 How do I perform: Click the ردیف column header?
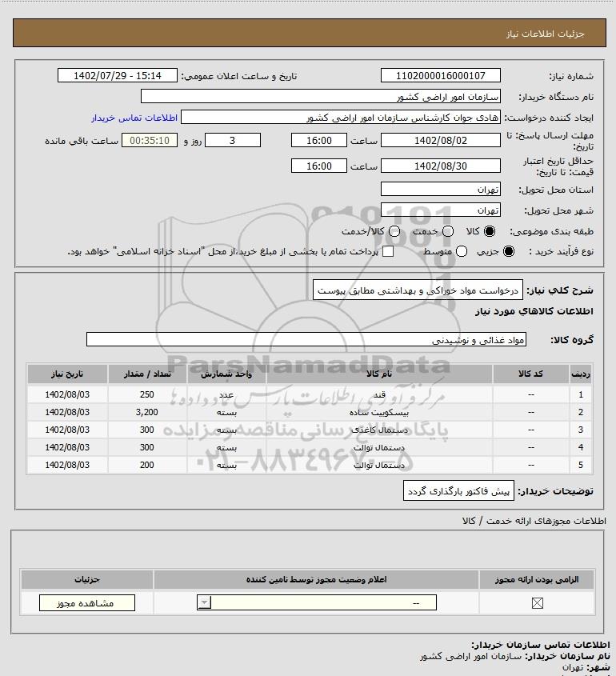(x=580, y=374)
